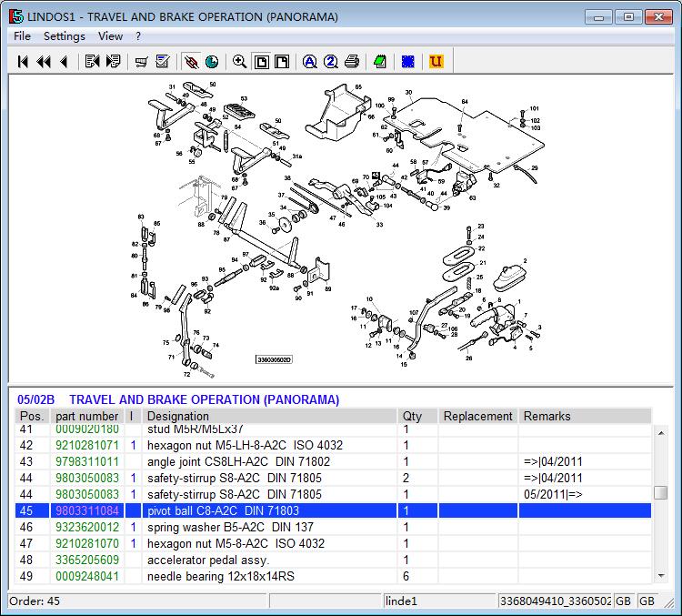This screenshot has width=682, height=616.
Task: Select part number 9210281071
Action: point(87,445)
